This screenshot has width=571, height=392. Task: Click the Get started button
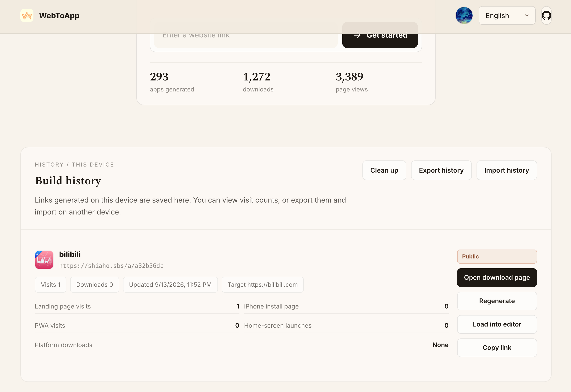tap(380, 35)
